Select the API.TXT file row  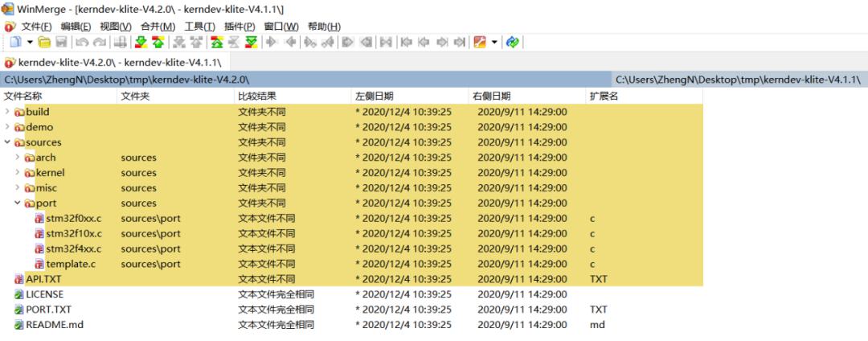pyautogui.click(x=351, y=279)
